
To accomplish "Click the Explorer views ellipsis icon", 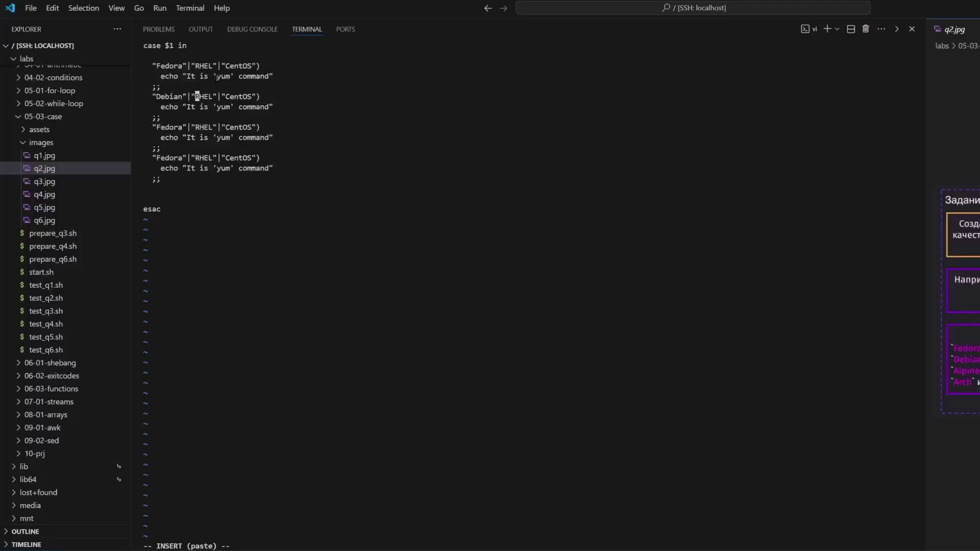I will [x=117, y=29].
